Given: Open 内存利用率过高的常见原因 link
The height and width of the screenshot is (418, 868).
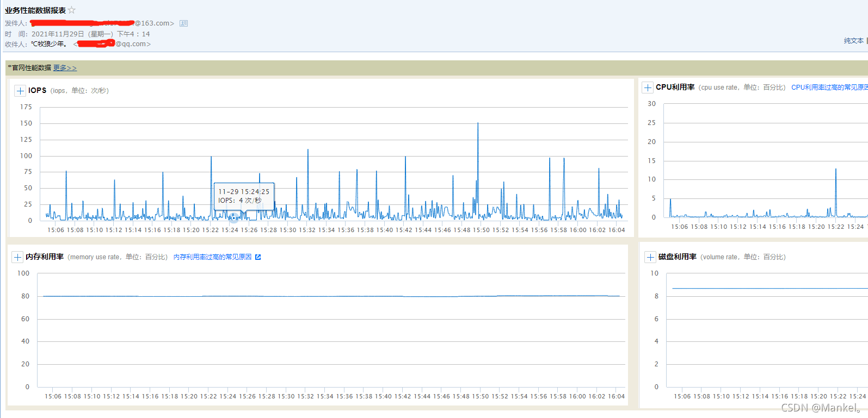Looking at the screenshot, I should [x=212, y=257].
